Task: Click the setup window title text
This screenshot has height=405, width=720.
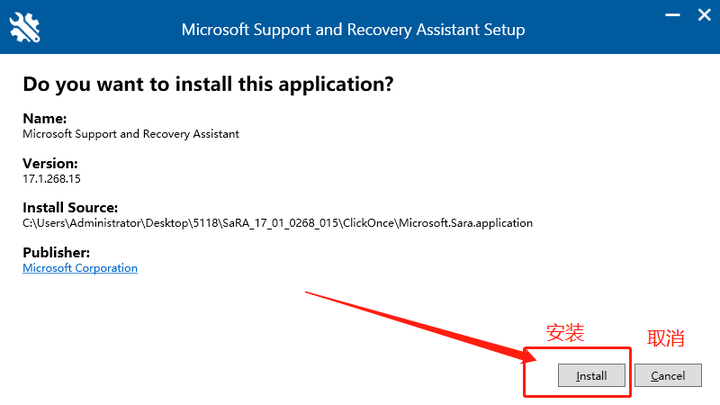Action: tap(353, 29)
